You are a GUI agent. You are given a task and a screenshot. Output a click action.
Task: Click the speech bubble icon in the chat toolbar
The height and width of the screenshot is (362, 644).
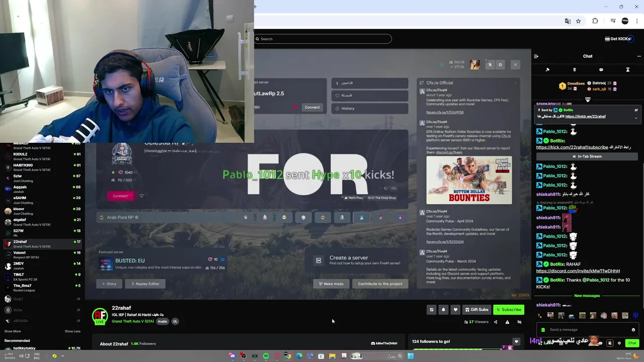point(601,69)
